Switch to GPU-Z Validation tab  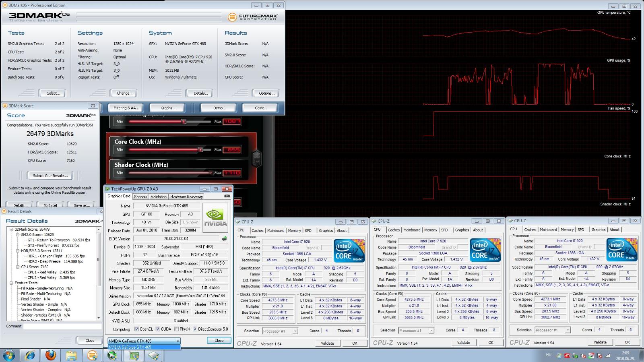click(159, 197)
